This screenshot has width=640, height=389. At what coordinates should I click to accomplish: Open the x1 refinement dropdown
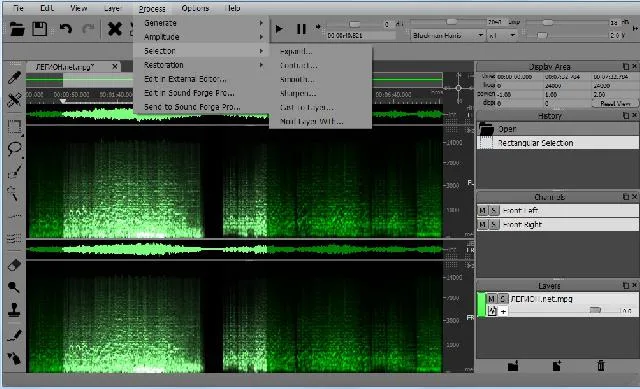point(502,36)
